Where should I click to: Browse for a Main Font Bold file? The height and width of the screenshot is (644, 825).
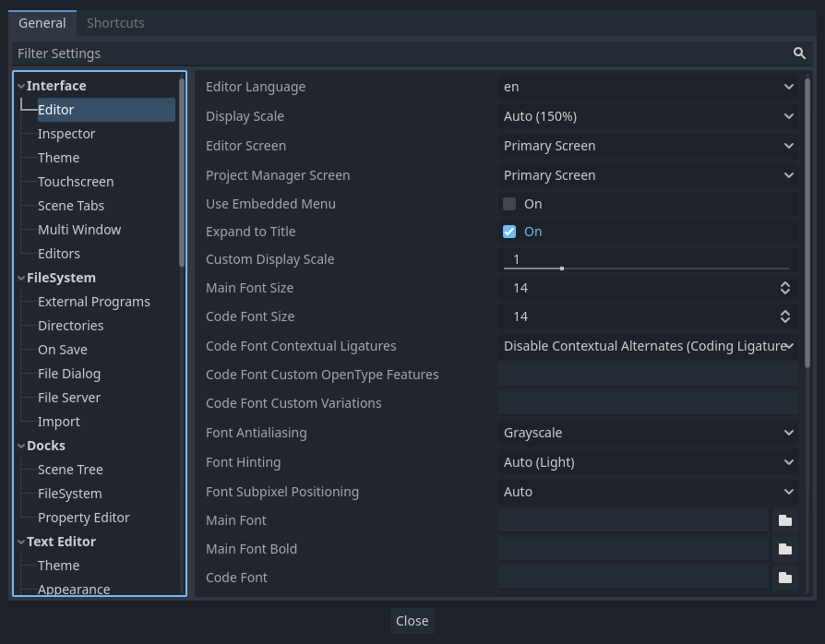(x=785, y=548)
